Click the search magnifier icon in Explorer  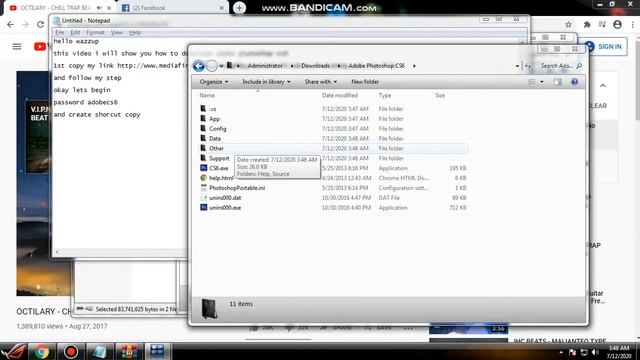coord(579,66)
